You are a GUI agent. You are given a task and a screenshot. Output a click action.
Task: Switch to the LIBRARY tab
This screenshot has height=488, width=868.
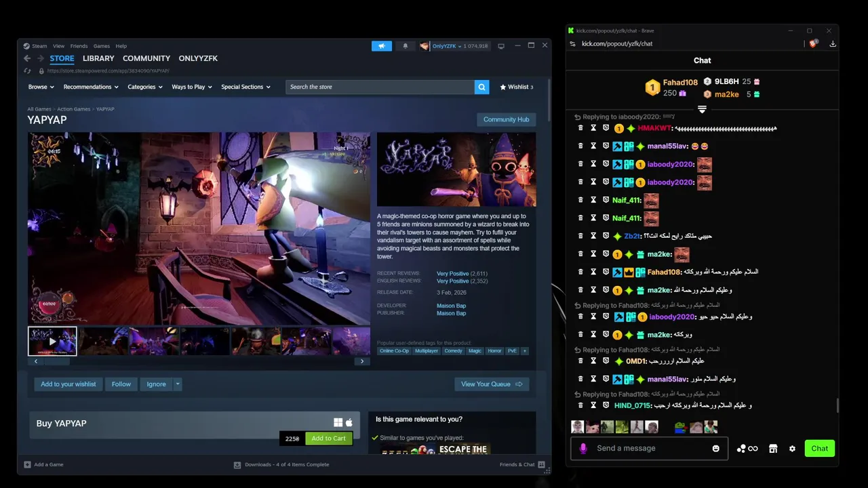pos(98,58)
